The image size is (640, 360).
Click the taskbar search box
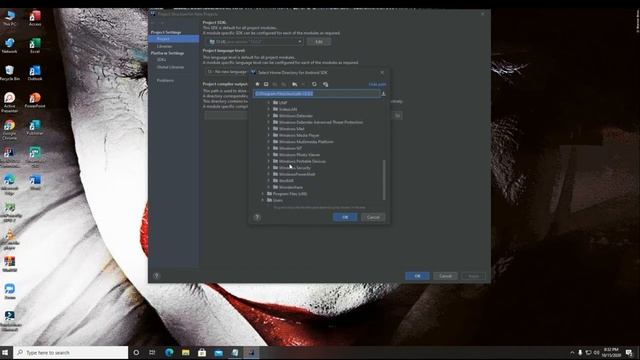pyautogui.click(x=71, y=352)
